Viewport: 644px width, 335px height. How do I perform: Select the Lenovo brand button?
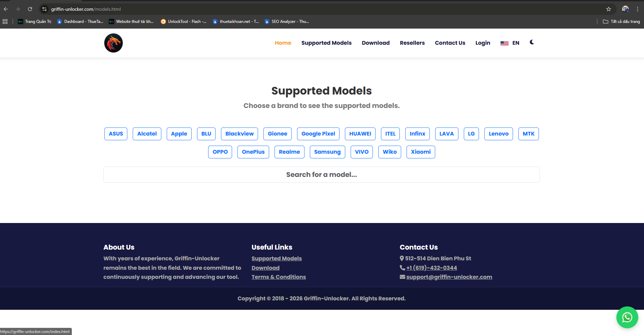click(x=498, y=134)
